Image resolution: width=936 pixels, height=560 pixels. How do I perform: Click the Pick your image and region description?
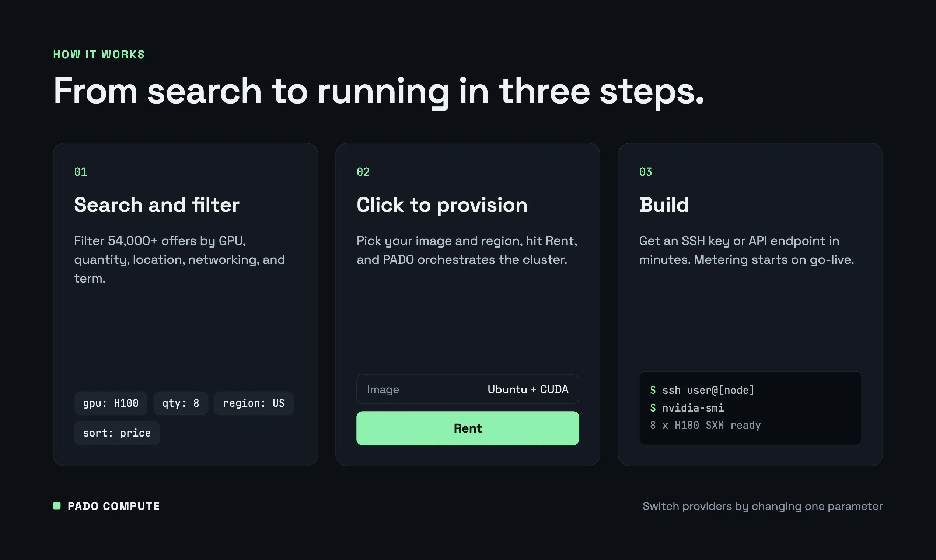[467, 250]
